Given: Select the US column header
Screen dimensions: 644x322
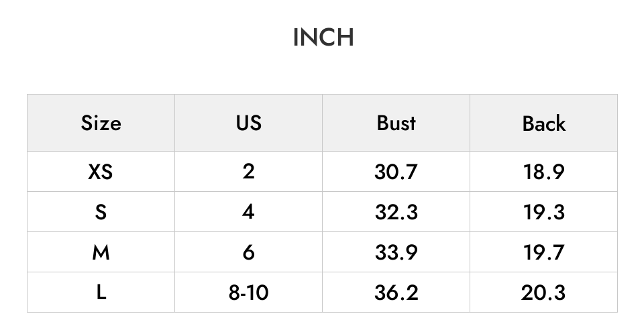Looking at the screenshot, I should 248,123.
